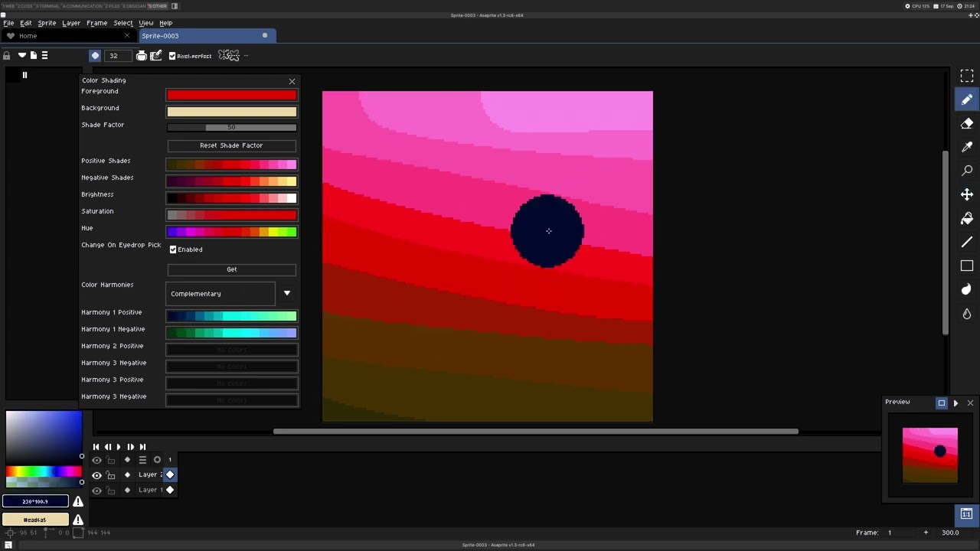The image size is (980, 551).
Task: Select the Eyedropper tool
Action: pyautogui.click(x=967, y=147)
